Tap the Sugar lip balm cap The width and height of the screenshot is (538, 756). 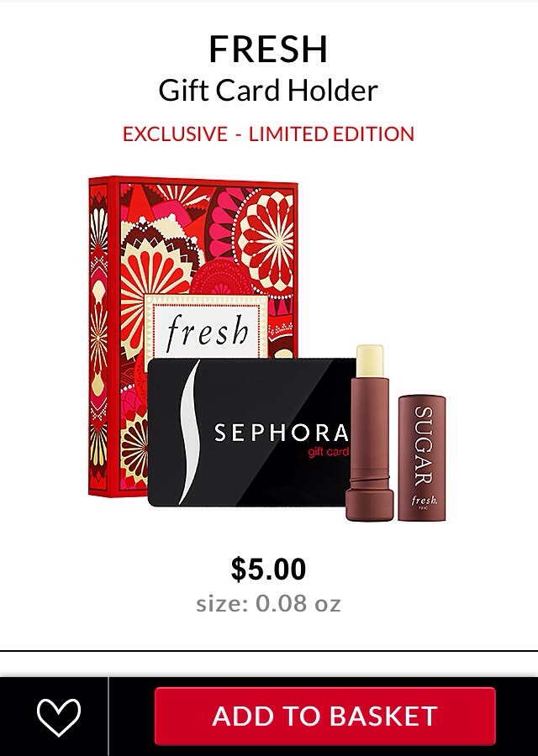tap(422, 458)
